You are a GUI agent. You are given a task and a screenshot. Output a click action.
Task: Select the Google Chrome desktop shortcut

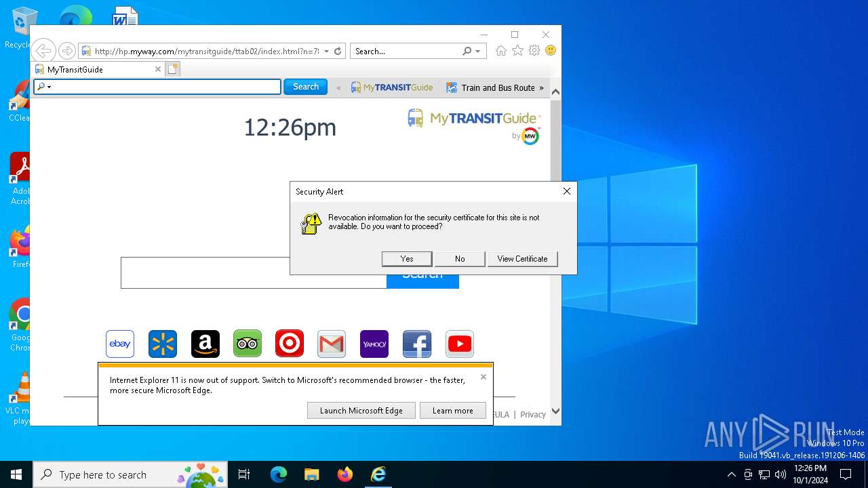[19, 325]
